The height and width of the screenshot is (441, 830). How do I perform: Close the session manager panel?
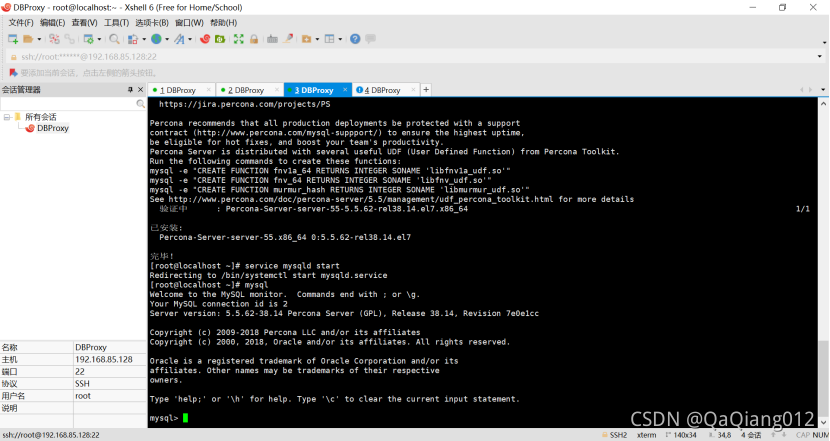click(140, 90)
